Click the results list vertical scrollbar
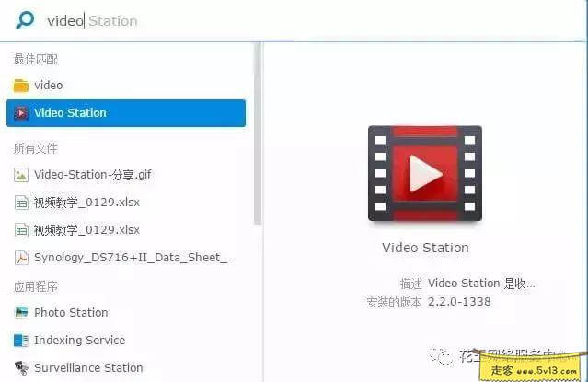 [x=258, y=138]
